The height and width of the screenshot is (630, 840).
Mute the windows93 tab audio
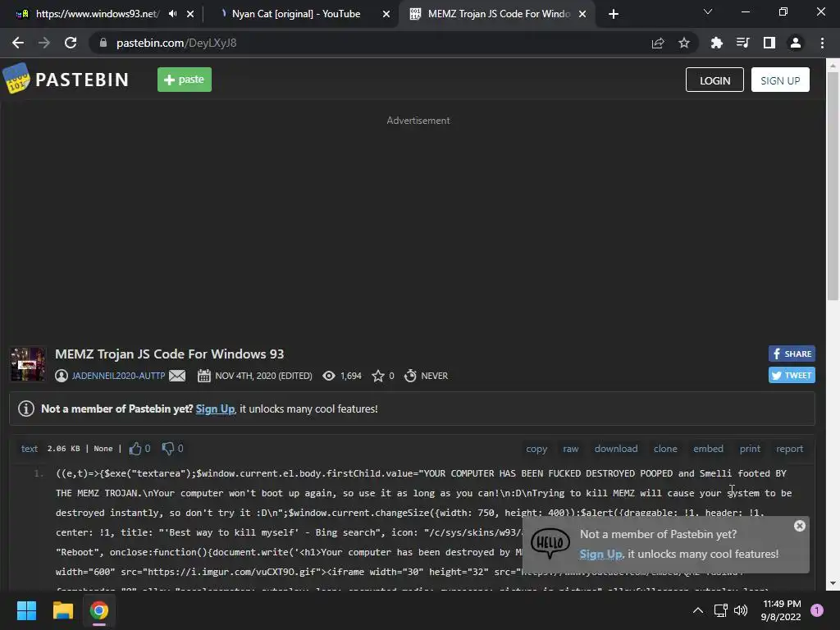point(172,14)
